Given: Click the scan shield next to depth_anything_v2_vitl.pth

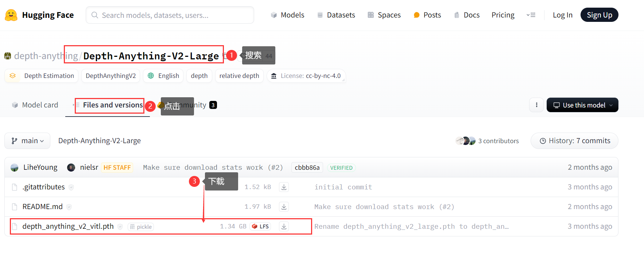Looking at the screenshot, I should (120, 227).
